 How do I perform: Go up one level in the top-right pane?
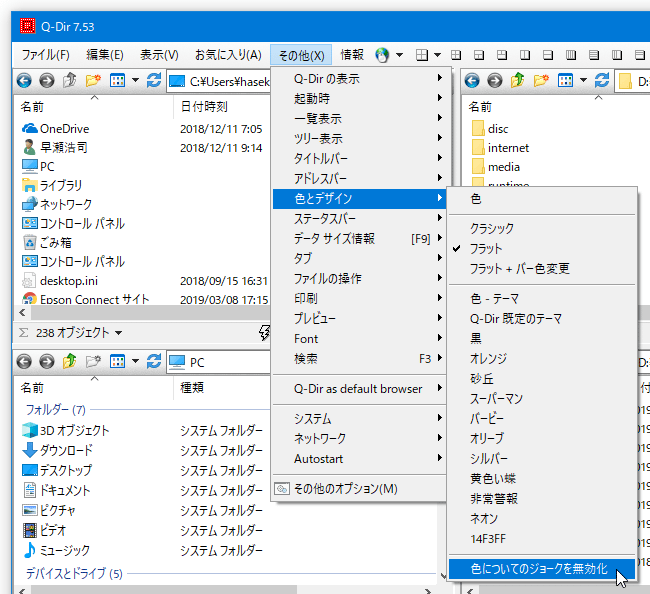(x=518, y=80)
